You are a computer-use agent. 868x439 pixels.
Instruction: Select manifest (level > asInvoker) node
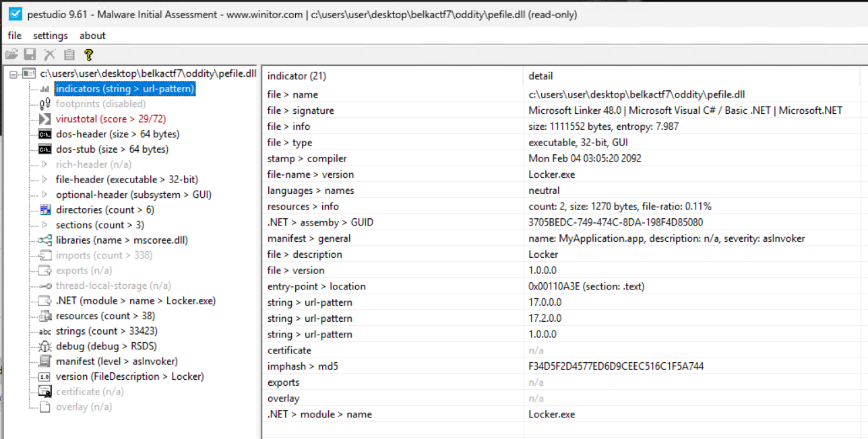tap(117, 362)
